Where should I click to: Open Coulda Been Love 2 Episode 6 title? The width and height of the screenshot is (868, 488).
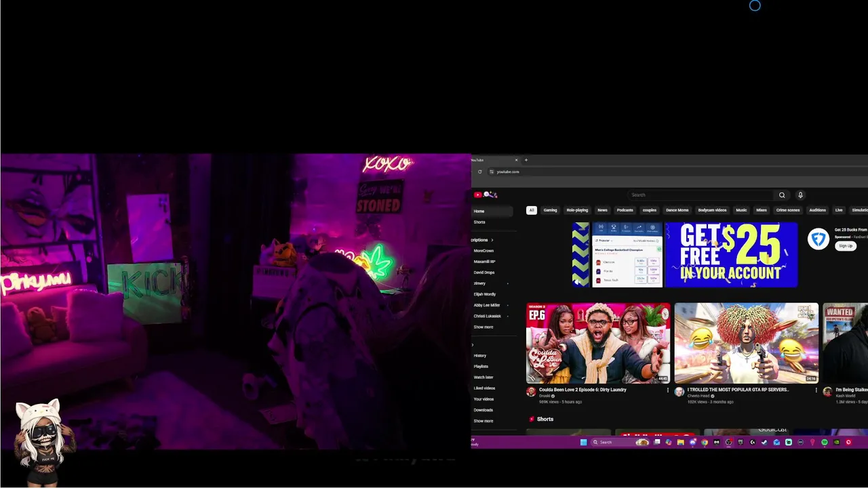pyautogui.click(x=583, y=390)
